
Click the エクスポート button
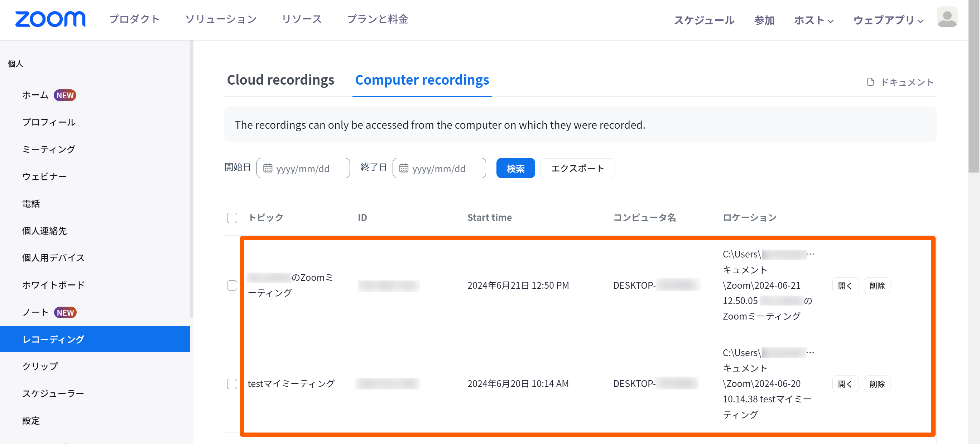tap(577, 168)
